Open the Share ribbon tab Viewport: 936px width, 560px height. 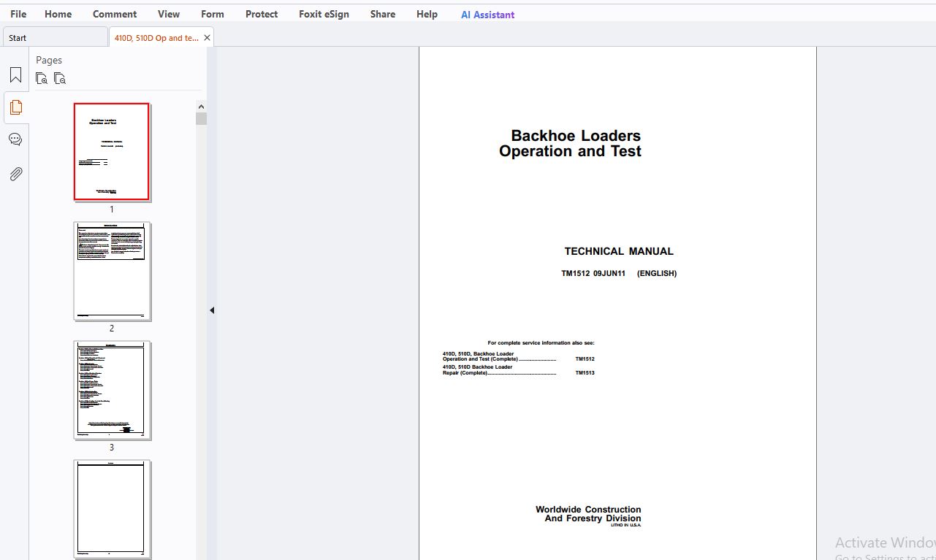coord(383,14)
